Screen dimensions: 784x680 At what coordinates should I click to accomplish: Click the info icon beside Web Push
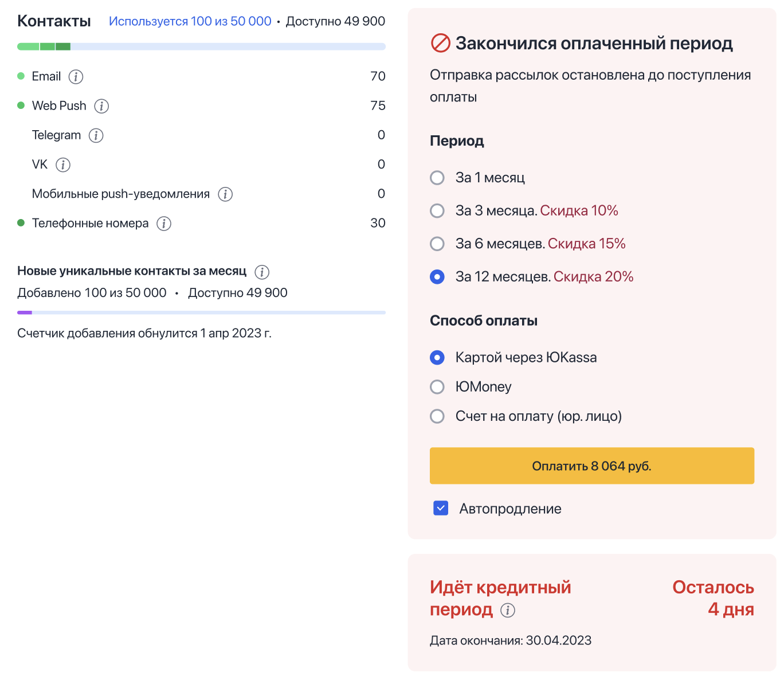click(101, 106)
